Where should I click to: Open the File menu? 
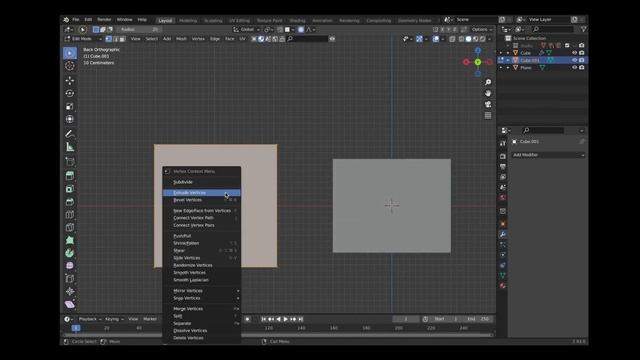[76, 20]
